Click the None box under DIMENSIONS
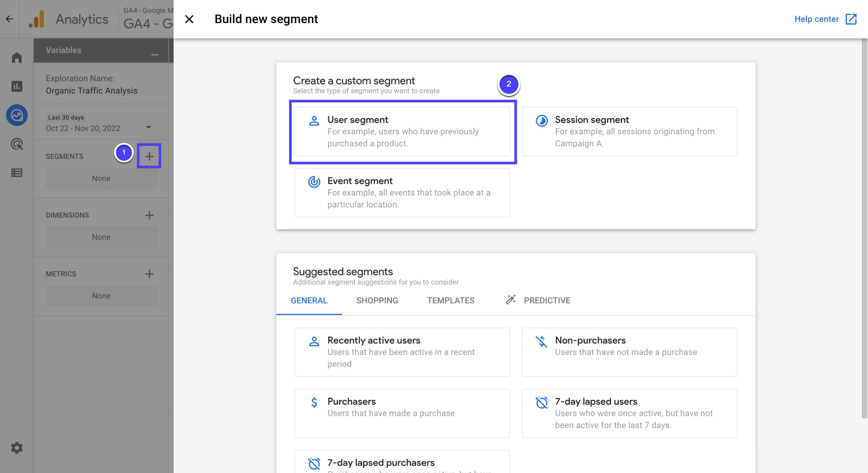Viewport: 868px width, 473px height. point(101,237)
